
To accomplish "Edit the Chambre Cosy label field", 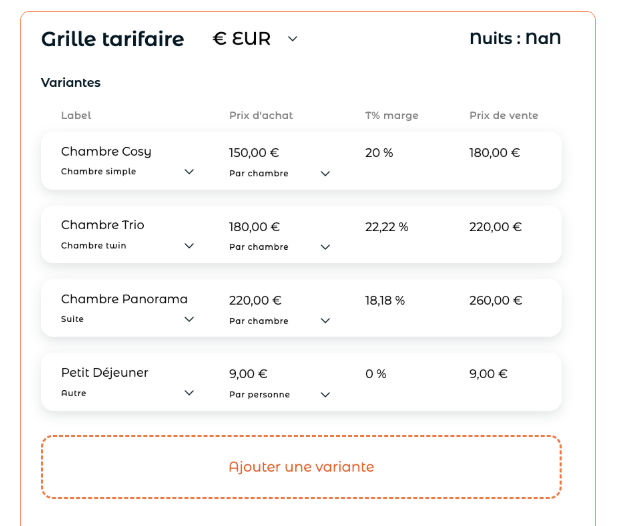I will (x=106, y=152).
